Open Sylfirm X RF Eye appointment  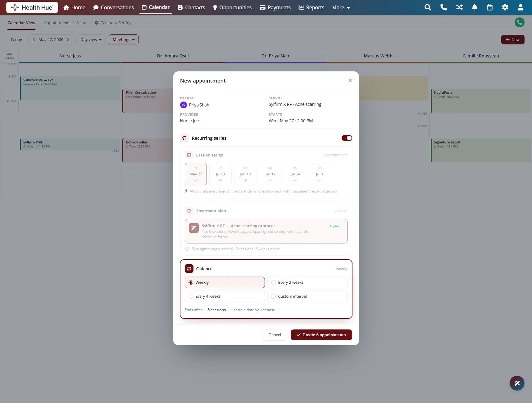click(70, 88)
